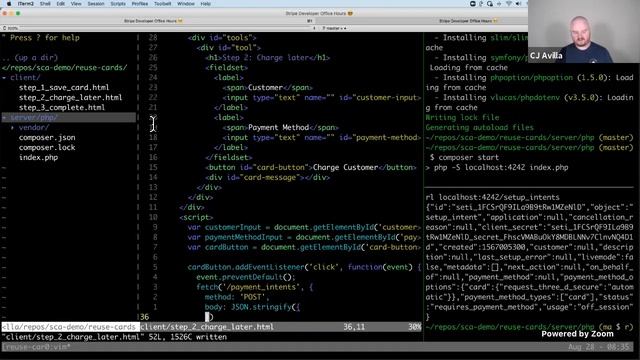The width and height of the screenshot is (640, 360).
Task: Click the CPU 100% status bar component
Action: 10,28
